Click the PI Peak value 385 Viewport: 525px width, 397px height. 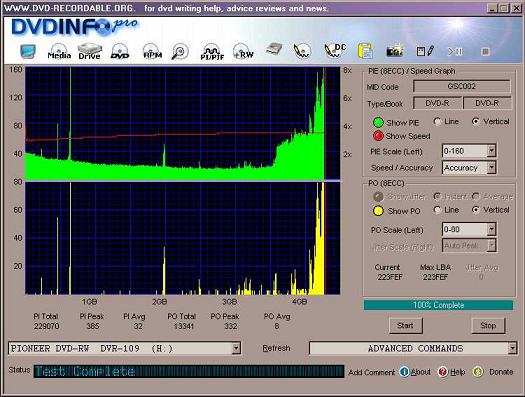point(92,326)
